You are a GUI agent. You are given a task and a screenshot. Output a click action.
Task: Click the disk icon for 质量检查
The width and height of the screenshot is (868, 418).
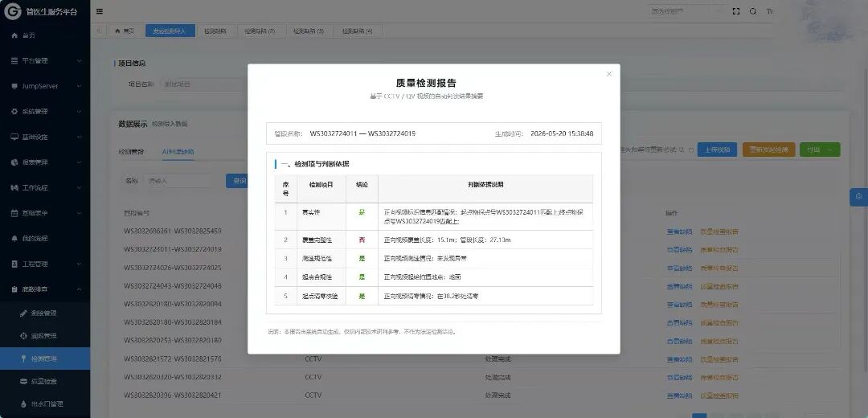[x=23, y=382]
